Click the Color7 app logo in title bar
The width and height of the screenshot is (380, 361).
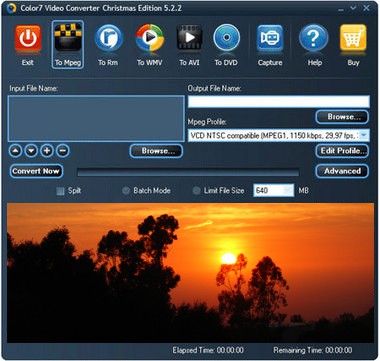11,8
